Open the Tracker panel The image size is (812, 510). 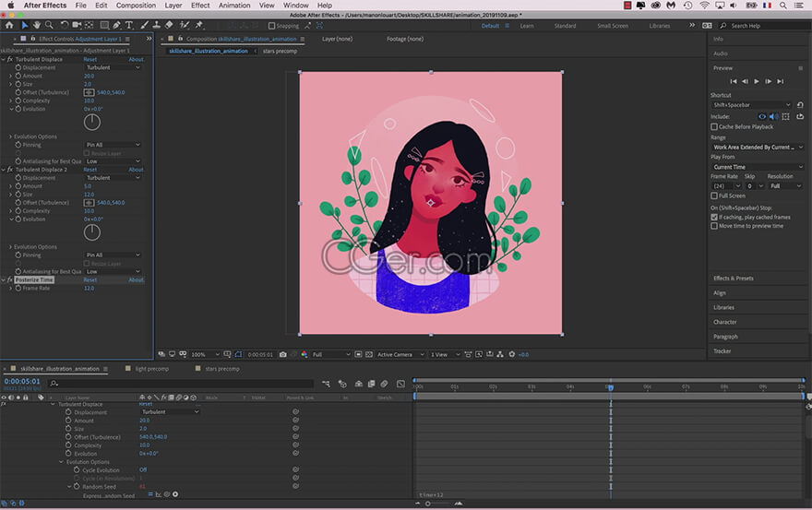pos(722,351)
